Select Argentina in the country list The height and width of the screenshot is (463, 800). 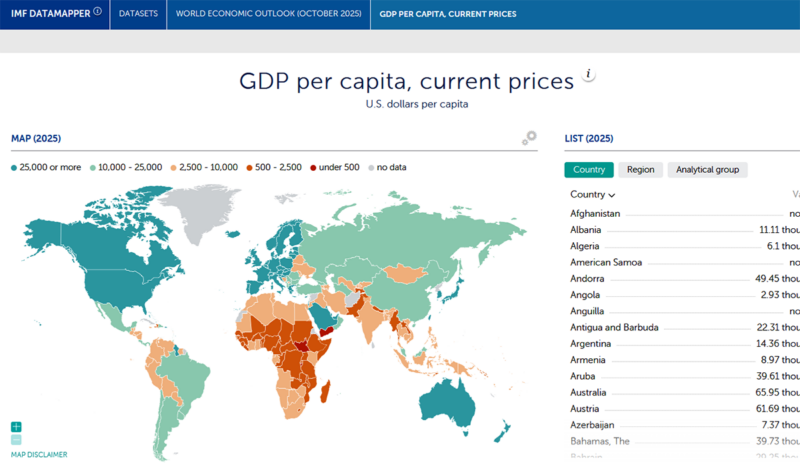591,343
